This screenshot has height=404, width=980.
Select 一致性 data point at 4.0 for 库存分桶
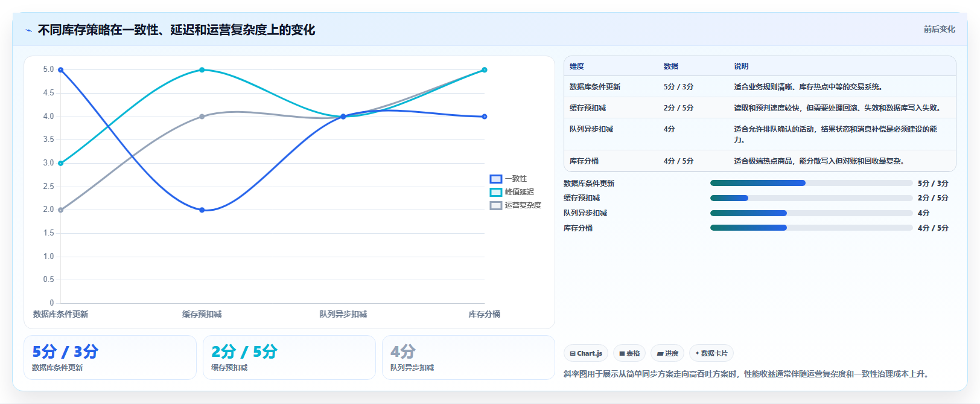[x=485, y=117]
